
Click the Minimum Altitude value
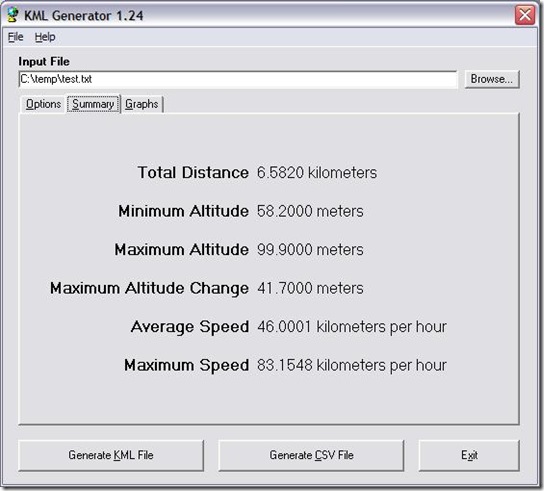(x=310, y=211)
